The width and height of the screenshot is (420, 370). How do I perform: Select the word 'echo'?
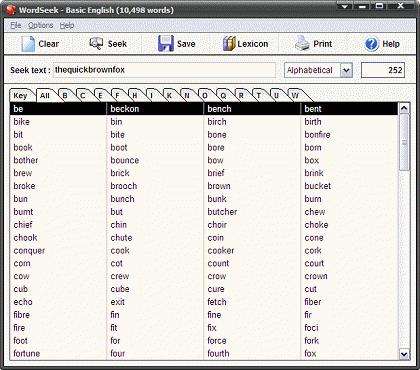click(23, 302)
